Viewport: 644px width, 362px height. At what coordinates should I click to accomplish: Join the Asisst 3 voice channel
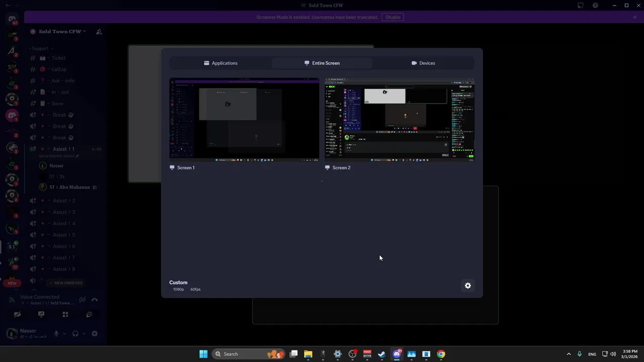click(x=65, y=212)
